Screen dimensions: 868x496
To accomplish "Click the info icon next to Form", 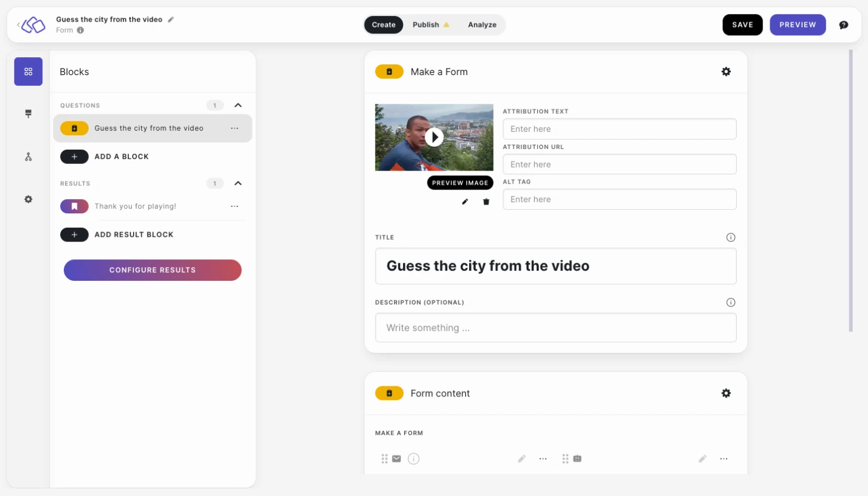I will click(80, 30).
